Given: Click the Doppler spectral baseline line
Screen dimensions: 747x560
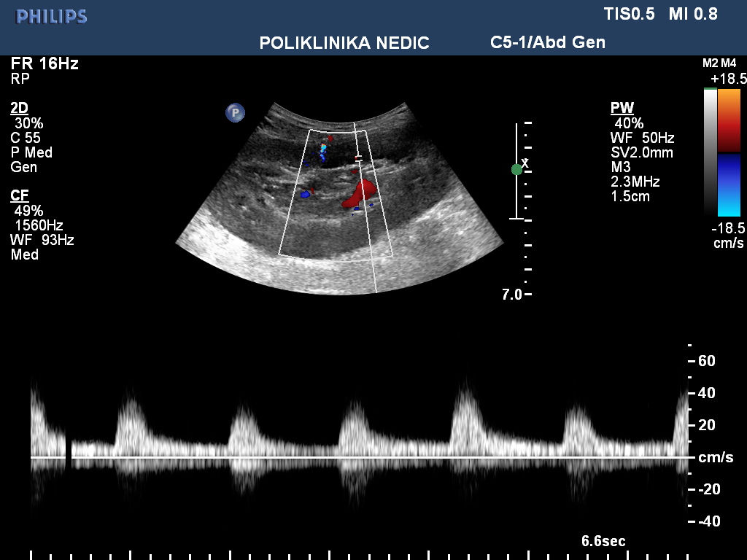Looking at the screenshot, I should coord(360,457).
